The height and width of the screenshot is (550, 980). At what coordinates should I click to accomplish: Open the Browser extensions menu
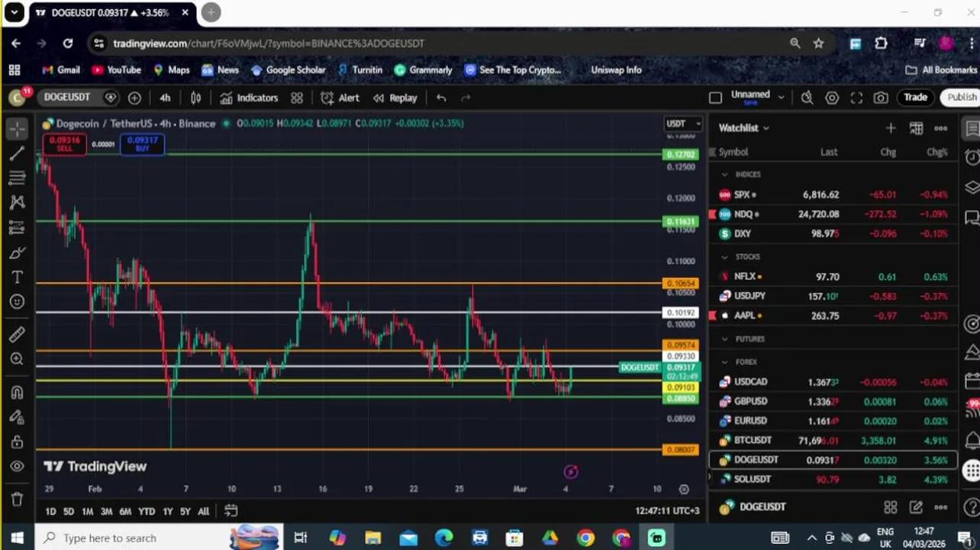(881, 44)
